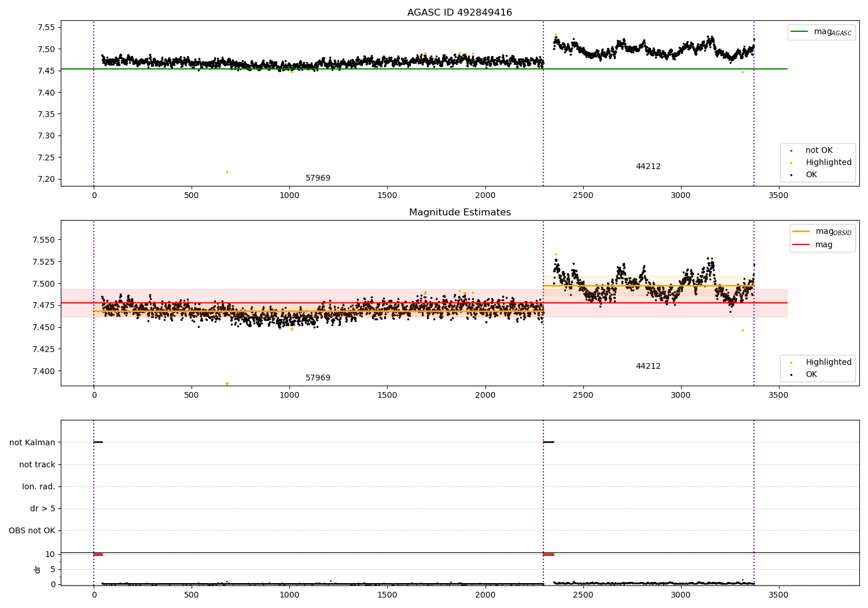
Task: Click the 'dr > 5' row label
Action: tap(43, 509)
